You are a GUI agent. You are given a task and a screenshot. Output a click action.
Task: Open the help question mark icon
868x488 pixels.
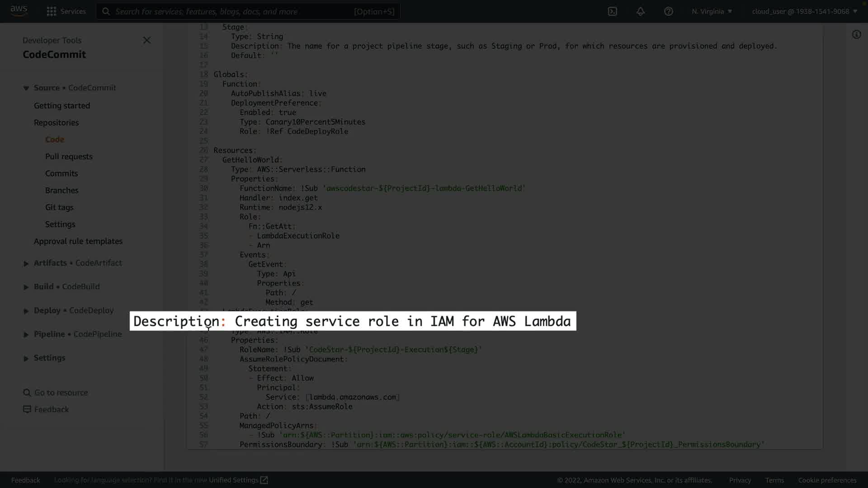(669, 11)
